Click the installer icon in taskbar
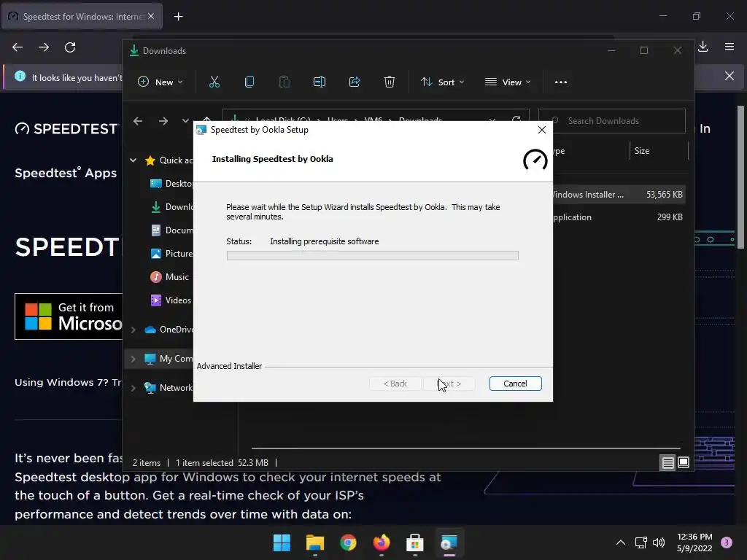The image size is (747, 560). (449, 542)
